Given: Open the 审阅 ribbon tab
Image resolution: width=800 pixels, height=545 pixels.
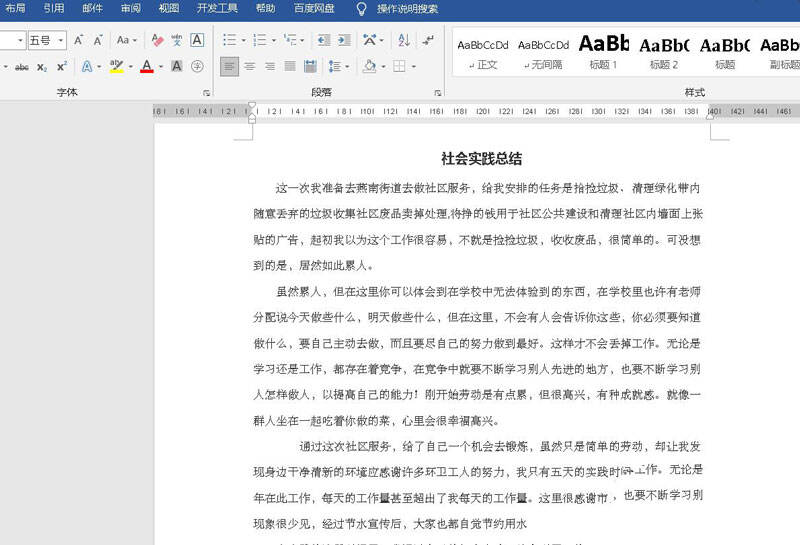Looking at the screenshot, I should 130,8.
